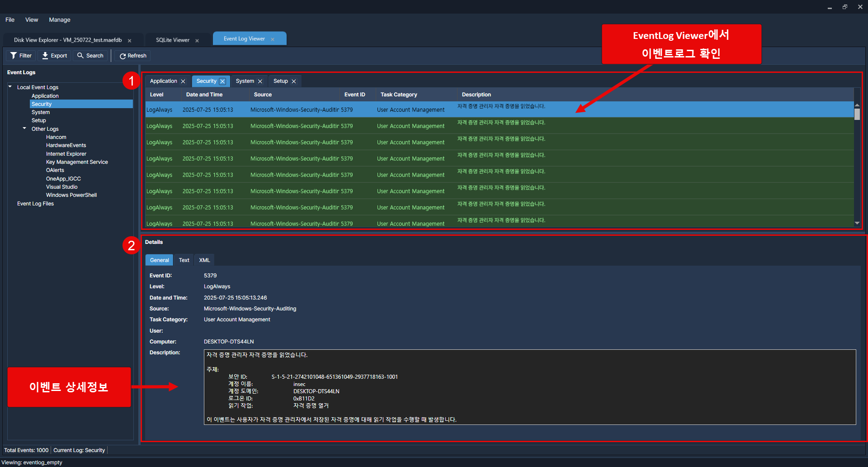Collapse the Local Event Logs tree node
This screenshot has height=467, width=868.
click(10, 87)
